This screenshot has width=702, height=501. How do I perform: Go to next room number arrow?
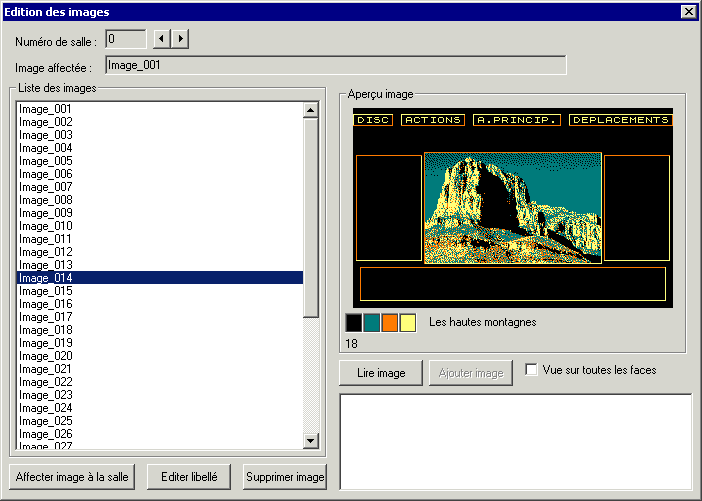click(180, 39)
